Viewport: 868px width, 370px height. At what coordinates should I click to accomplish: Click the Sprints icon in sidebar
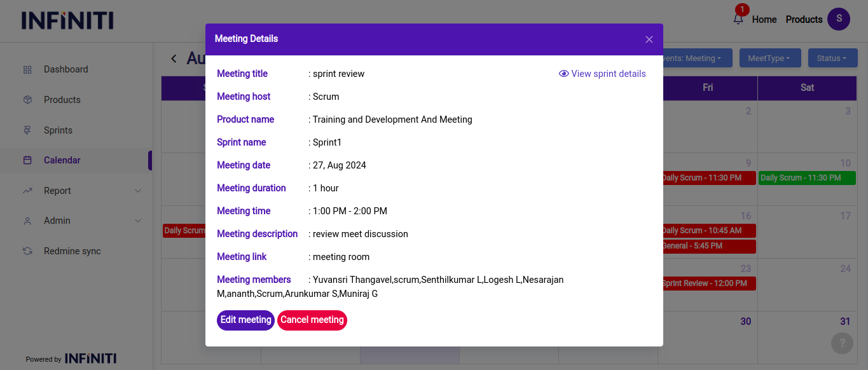[x=27, y=130]
